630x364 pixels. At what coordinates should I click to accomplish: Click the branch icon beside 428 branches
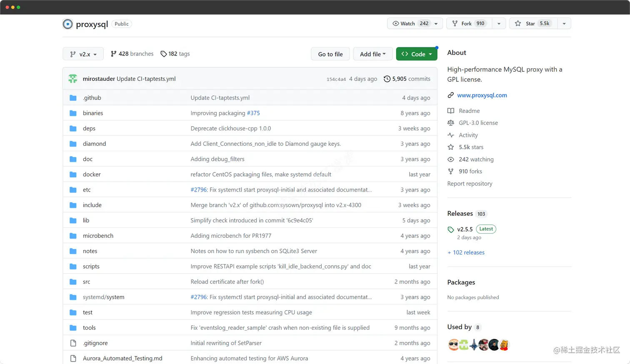click(113, 54)
